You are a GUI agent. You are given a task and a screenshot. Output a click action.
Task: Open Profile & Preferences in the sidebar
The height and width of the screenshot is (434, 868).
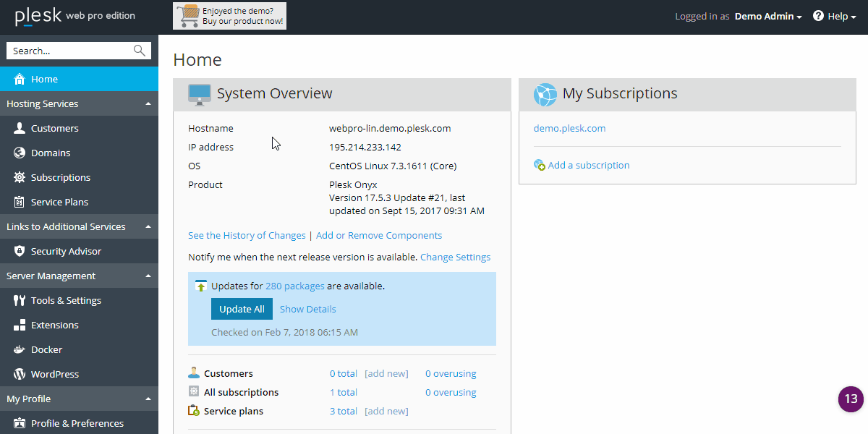pyautogui.click(x=79, y=423)
